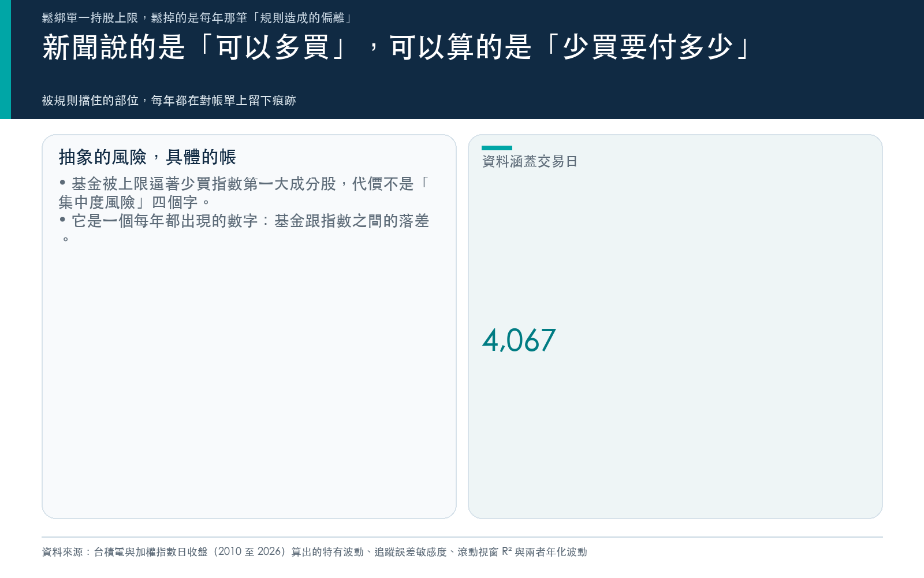
Task: Select the slide title starting with 新聞說的是
Action: click(x=397, y=47)
